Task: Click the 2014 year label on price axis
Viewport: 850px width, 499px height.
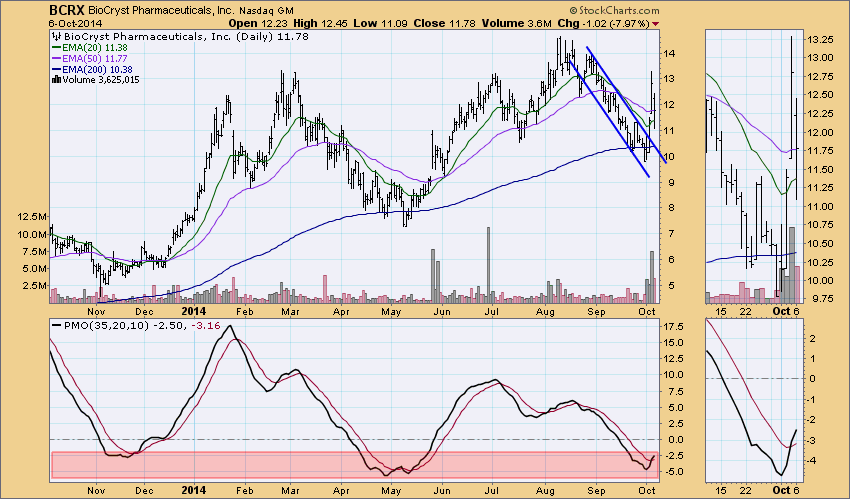Action: pos(194,312)
